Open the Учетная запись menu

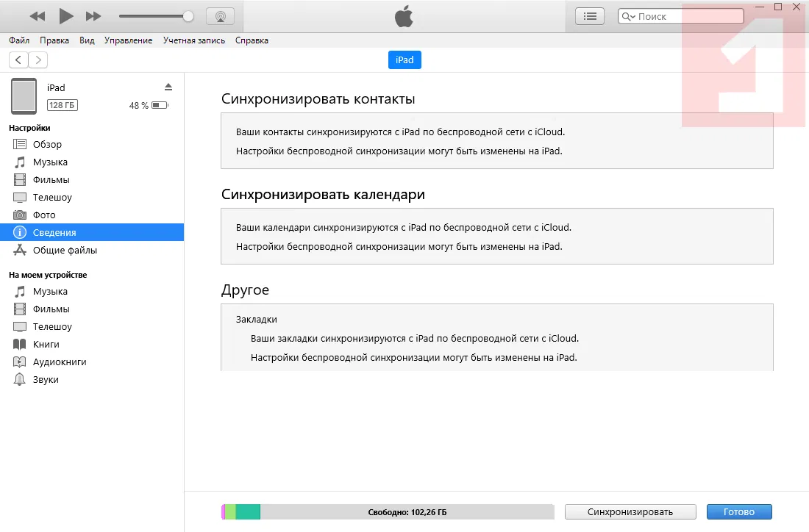click(x=194, y=40)
